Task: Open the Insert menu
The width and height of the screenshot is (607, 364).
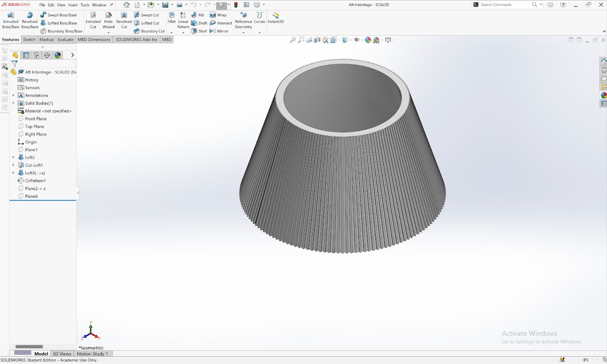Action: [73, 5]
